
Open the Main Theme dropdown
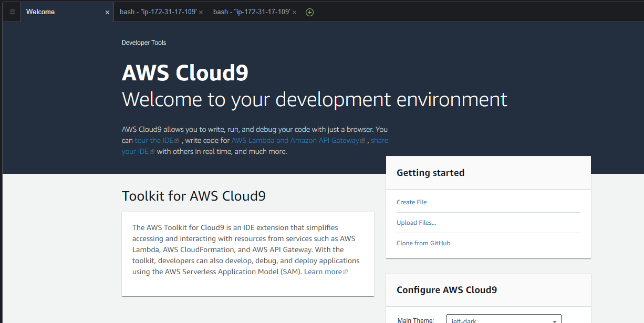[504, 320]
